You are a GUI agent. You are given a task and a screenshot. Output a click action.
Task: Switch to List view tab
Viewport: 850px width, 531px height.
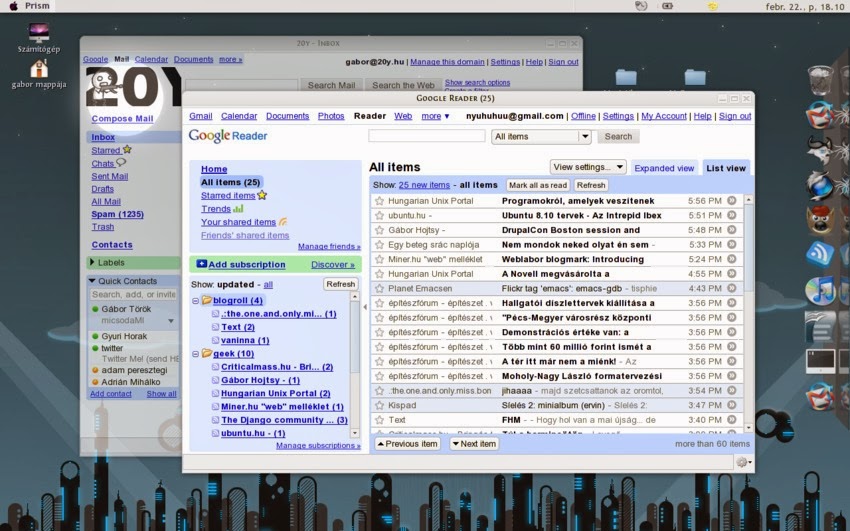(726, 168)
